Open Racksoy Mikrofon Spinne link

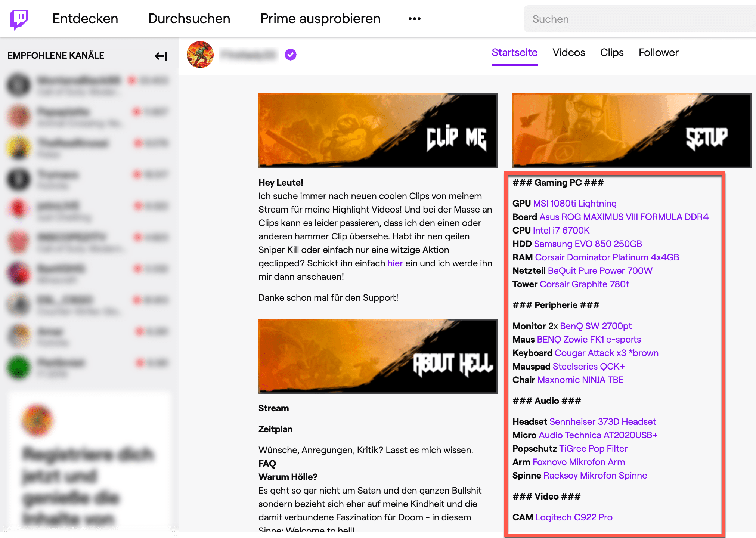click(595, 476)
